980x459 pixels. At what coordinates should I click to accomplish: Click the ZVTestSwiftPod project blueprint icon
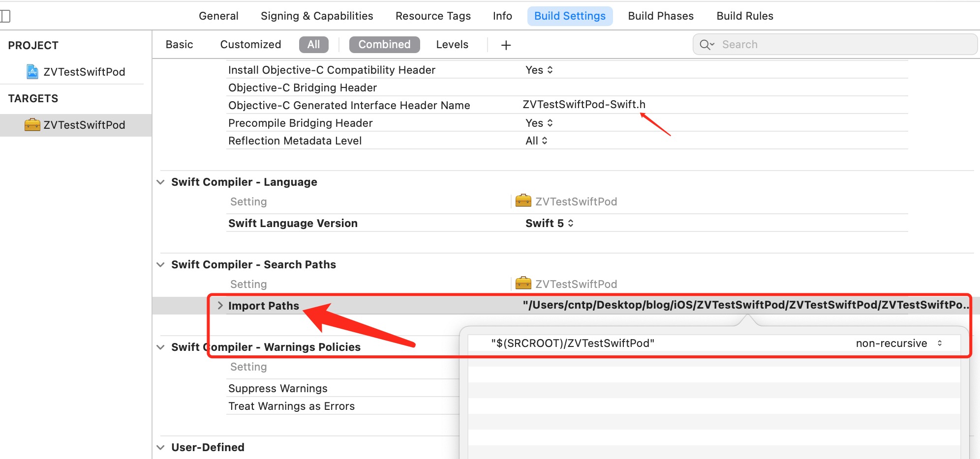point(32,72)
